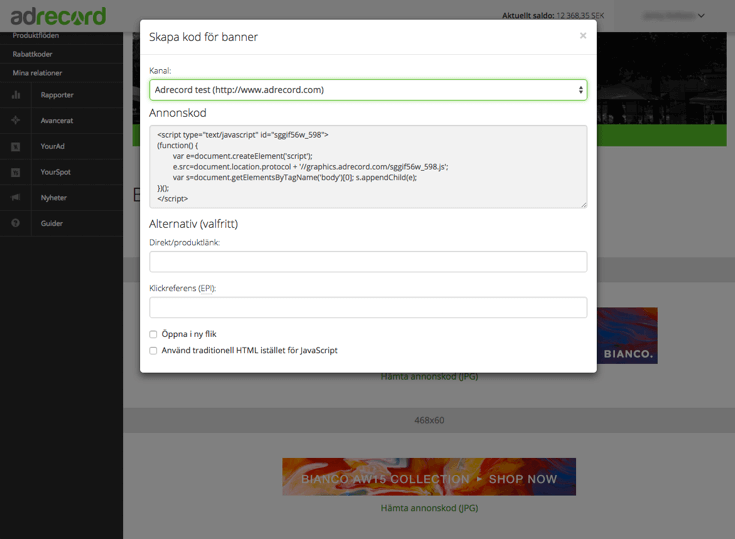Open Produktflöden in sidebar menu
The image size is (735, 539).
[x=35, y=36]
